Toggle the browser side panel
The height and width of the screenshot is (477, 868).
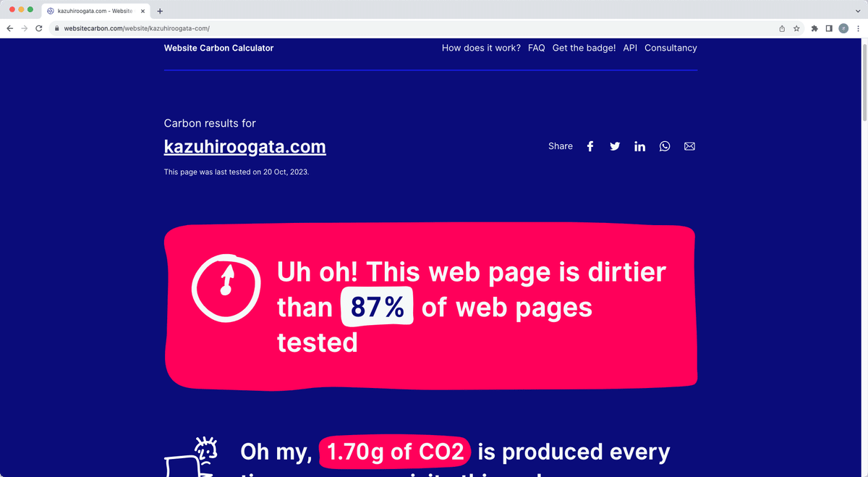click(829, 28)
